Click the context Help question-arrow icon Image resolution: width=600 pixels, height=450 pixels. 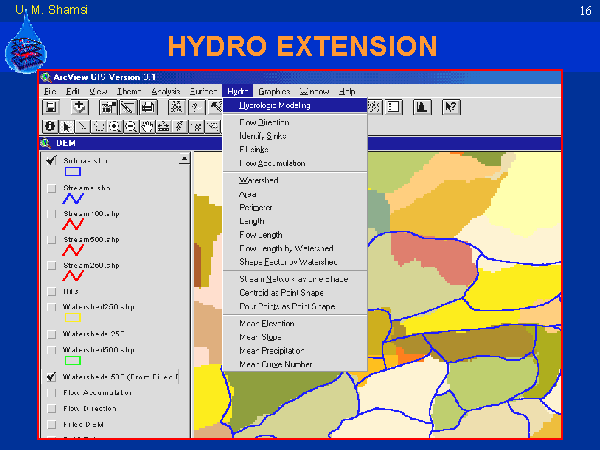coord(450,107)
